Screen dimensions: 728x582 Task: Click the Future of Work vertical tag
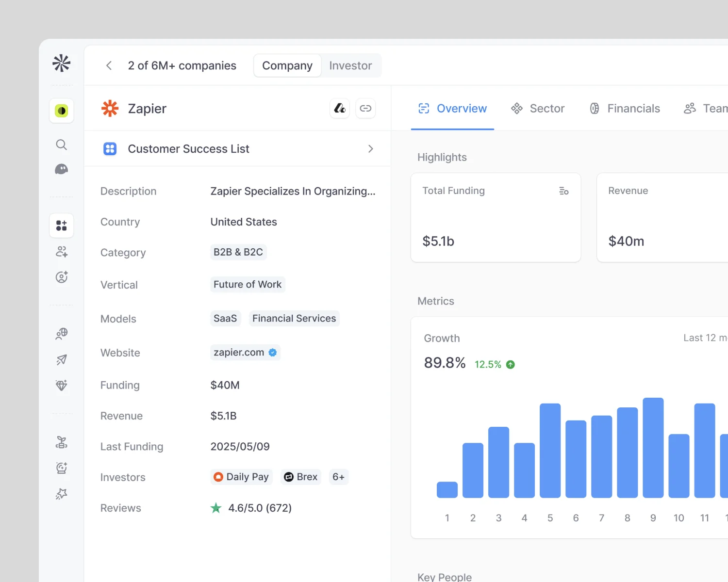[248, 285]
